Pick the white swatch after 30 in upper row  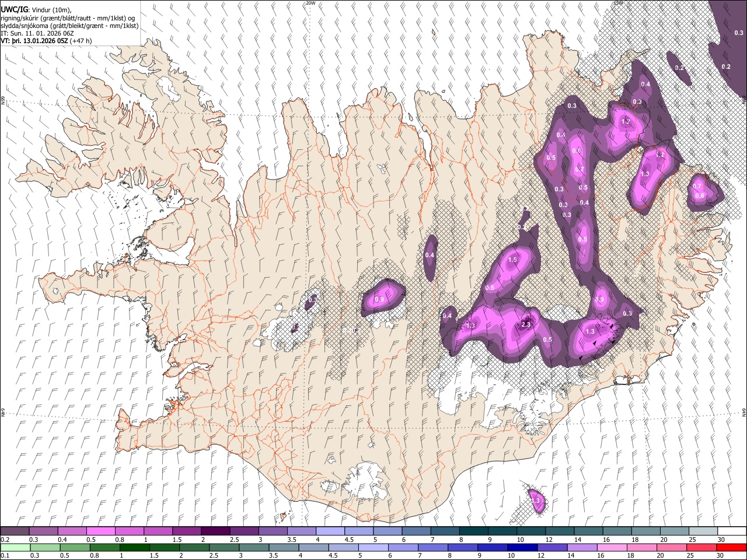point(732,531)
